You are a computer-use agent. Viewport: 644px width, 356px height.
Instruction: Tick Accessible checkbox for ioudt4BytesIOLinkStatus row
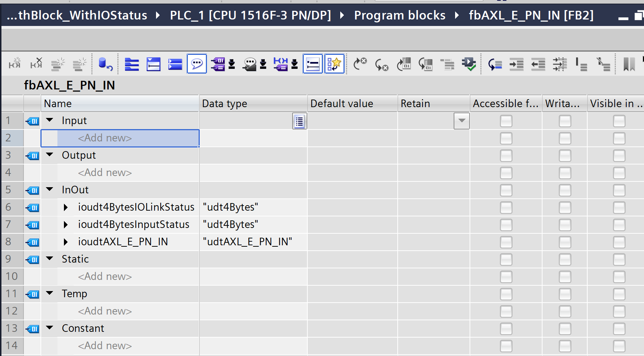click(x=506, y=208)
